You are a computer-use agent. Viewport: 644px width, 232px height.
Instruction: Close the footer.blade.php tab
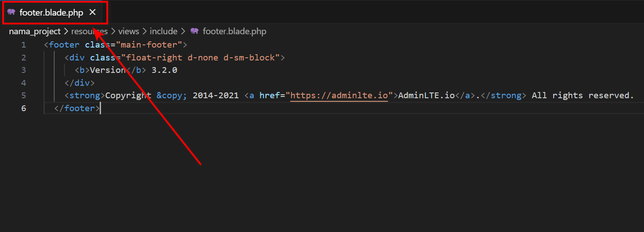click(93, 12)
